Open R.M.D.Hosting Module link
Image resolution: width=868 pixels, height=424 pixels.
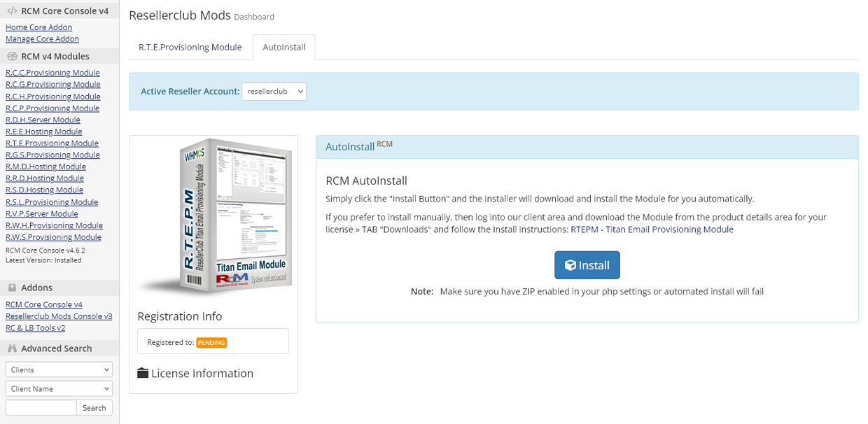click(46, 167)
